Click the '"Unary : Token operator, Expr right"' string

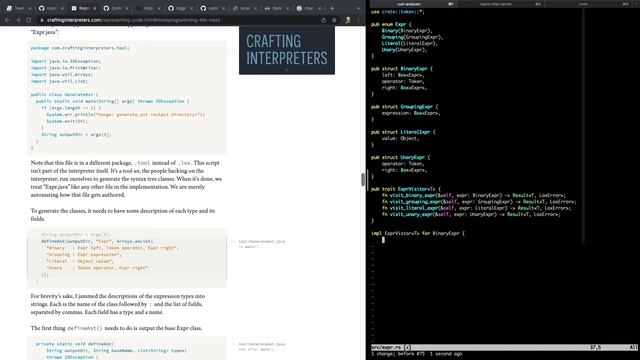[x=97, y=268]
